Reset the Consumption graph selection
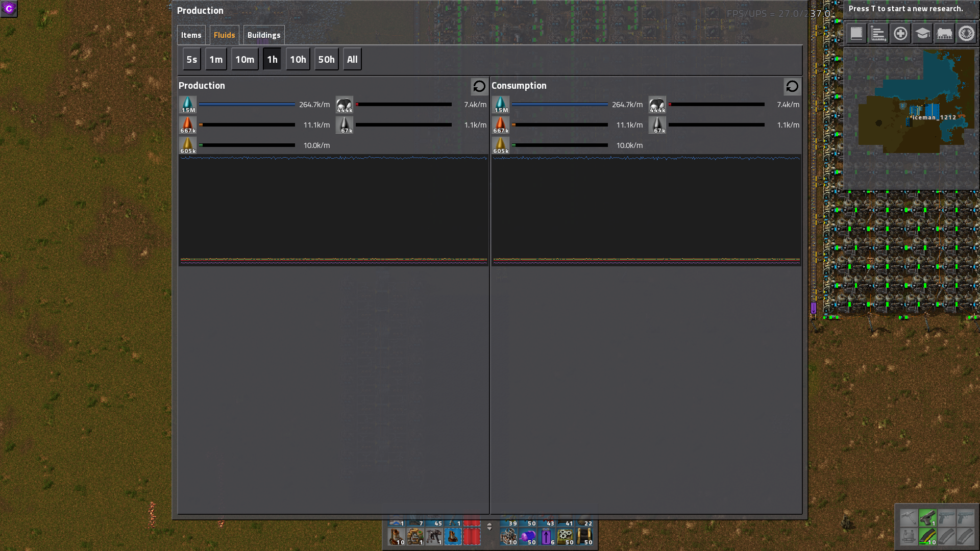The image size is (980, 551). pyautogui.click(x=792, y=87)
